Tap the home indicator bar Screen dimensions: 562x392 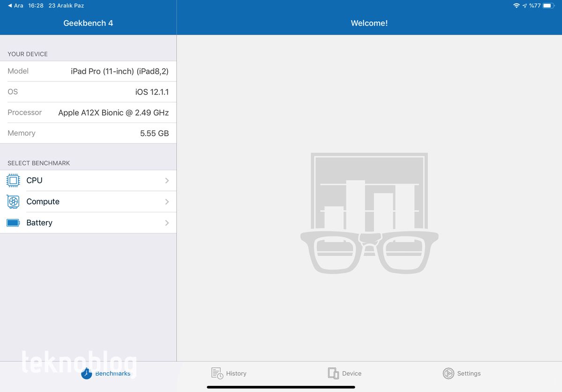[x=281, y=387]
